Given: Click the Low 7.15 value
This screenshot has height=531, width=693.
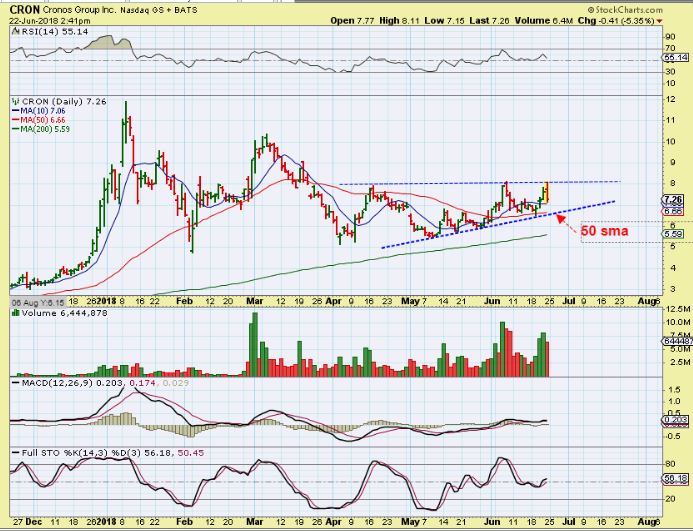Looking at the screenshot, I should click(445, 21).
